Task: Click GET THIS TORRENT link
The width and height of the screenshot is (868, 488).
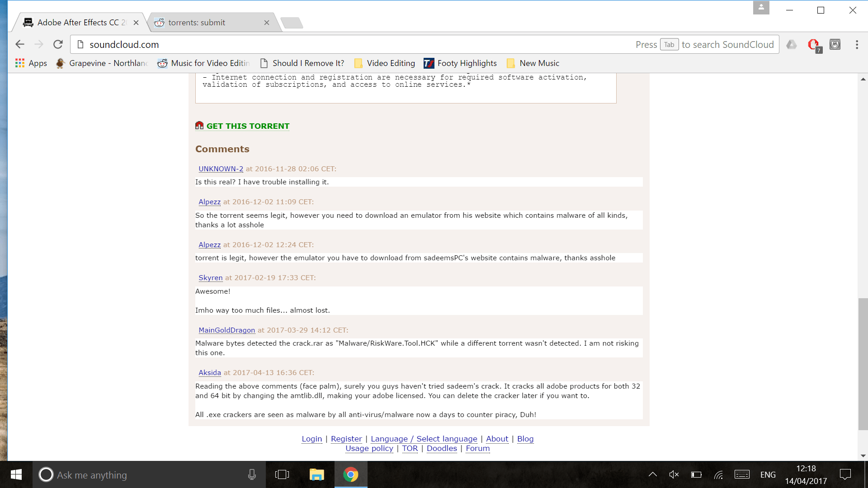Action: coord(248,126)
